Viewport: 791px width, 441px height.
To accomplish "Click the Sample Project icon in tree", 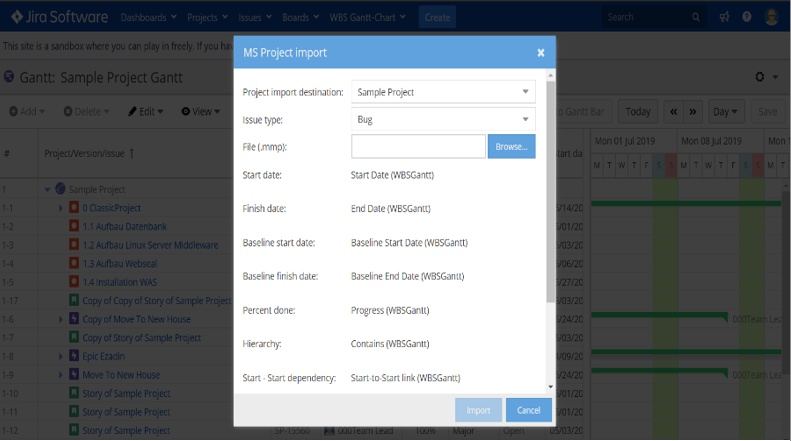I will [60, 189].
